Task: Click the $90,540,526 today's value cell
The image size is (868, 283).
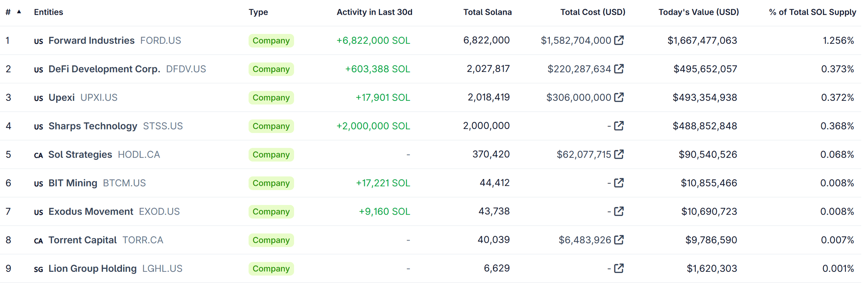Action: [x=708, y=154]
